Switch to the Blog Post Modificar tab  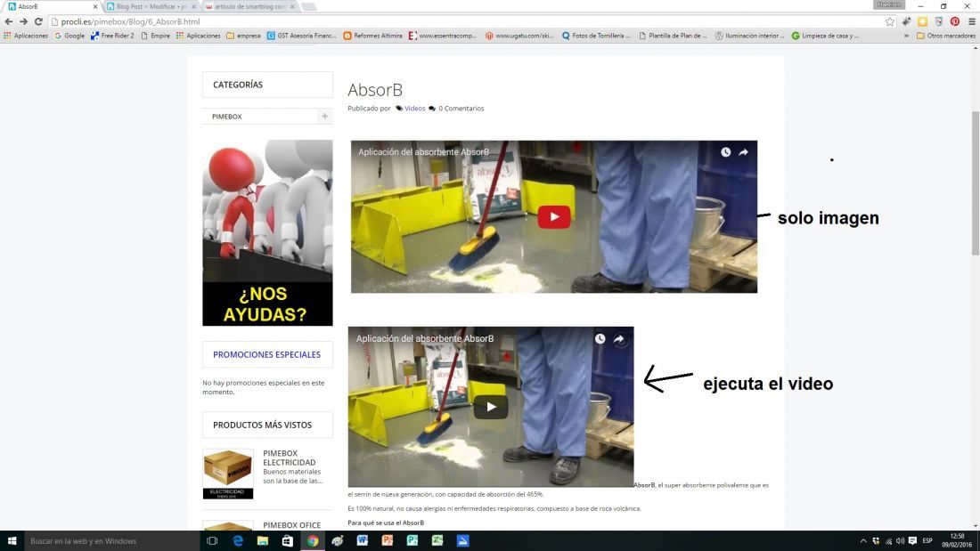click(x=151, y=6)
